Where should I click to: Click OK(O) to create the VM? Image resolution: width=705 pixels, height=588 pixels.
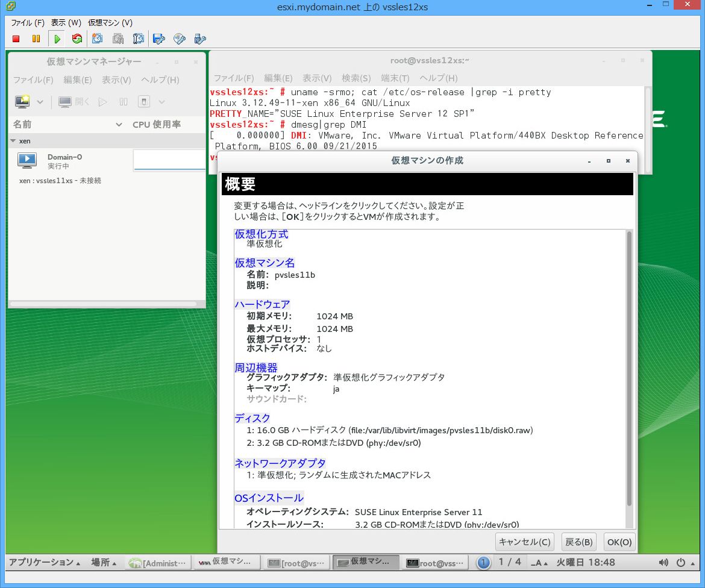click(619, 542)
